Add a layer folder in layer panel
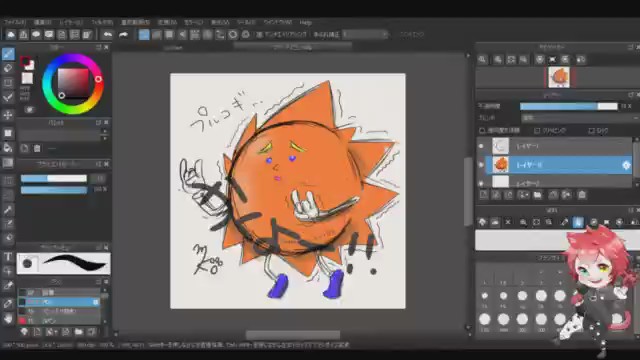This screenshot has width=640, height=360. pos(538,195)
